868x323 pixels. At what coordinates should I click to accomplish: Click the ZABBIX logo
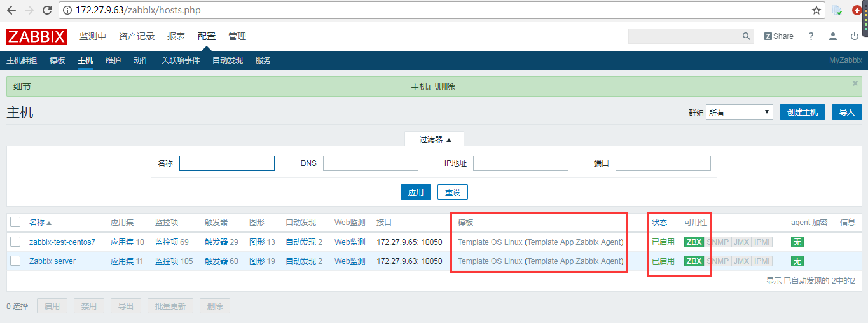(x=36, y=36)
